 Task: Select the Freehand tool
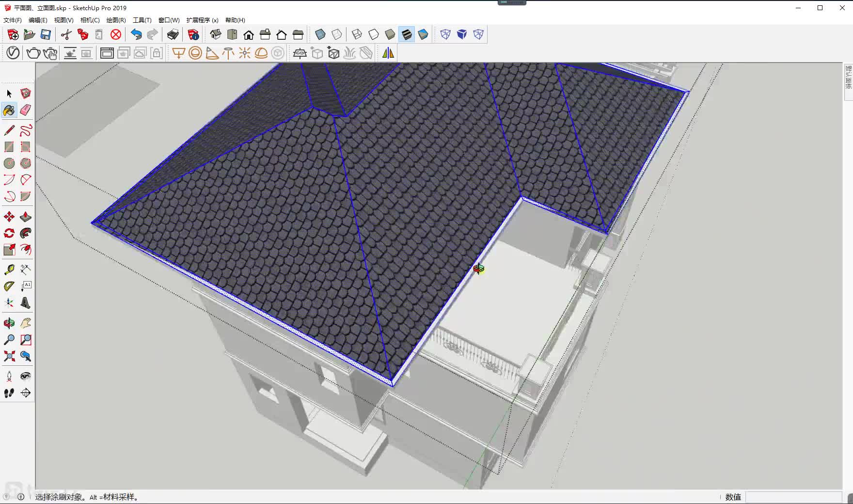pyautogui.click(x=26, y=130)
